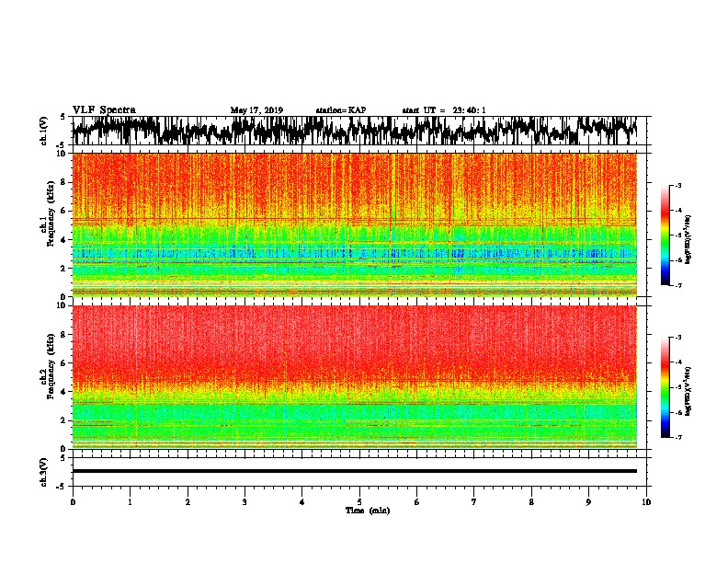This screenshot has height=563, width=728.
Task: Click the time axis tick label "10"
Action: 646,502
